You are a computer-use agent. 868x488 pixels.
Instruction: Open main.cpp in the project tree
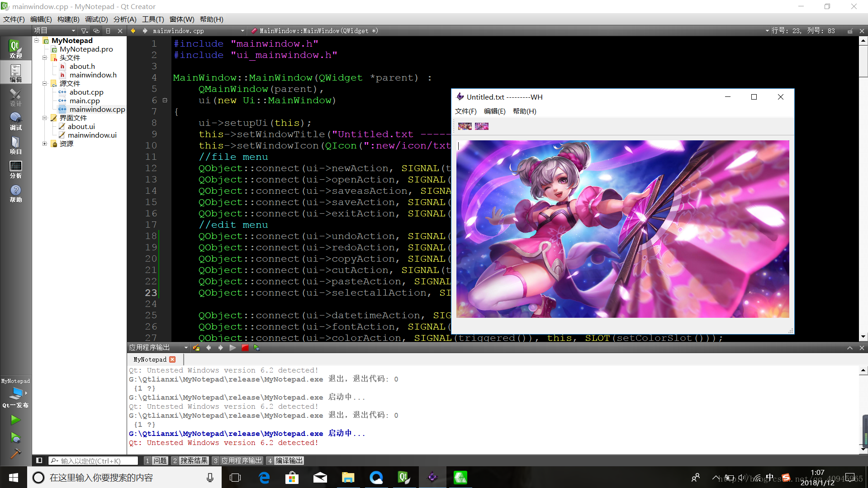point(85,100)
